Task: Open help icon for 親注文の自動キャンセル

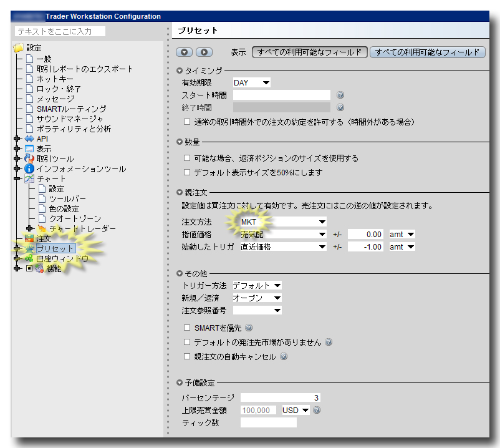Action: [284, 356]
